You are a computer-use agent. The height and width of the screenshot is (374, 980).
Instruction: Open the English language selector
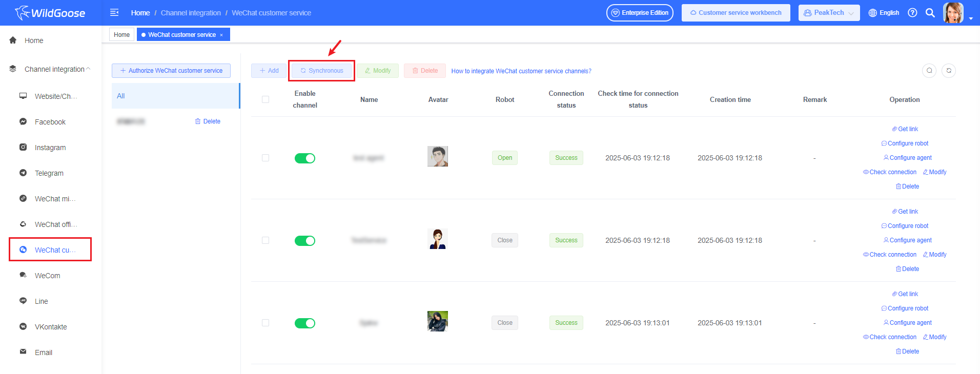(884, 13)
